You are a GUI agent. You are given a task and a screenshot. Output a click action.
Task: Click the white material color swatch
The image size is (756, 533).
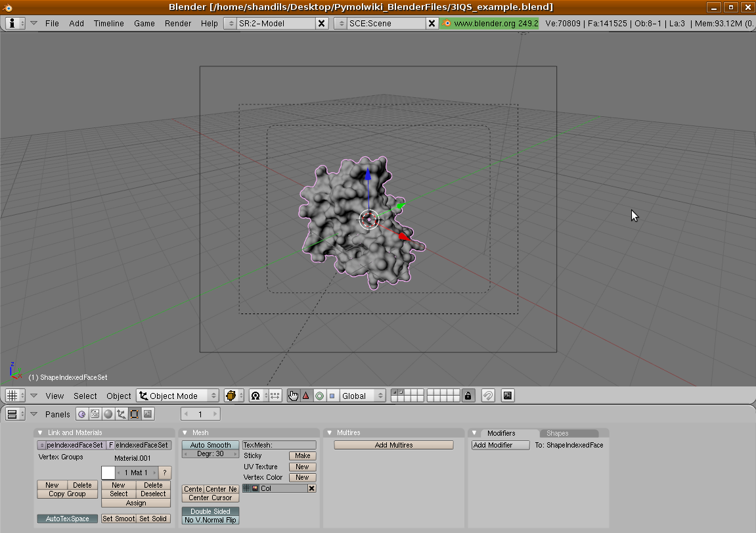click(x=108, y=472)
